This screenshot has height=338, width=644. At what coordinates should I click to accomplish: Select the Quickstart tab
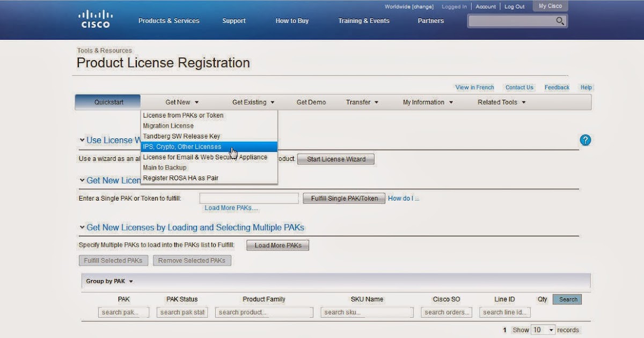point(108,102)
